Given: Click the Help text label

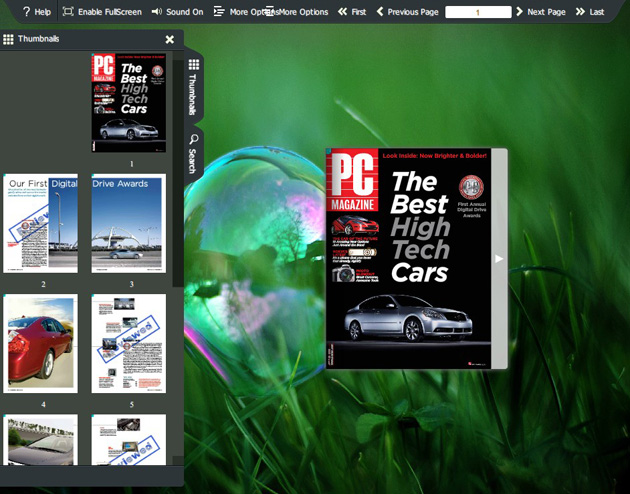Looking at the screenshot, I should coord(43,12).
